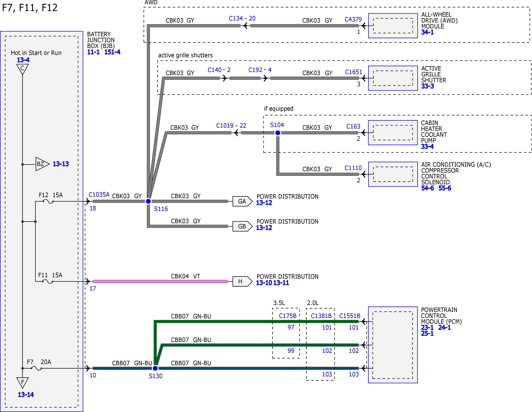Click the S130 splice dot
The height and width of the screenshot is (412, 532).
point(155,368)
